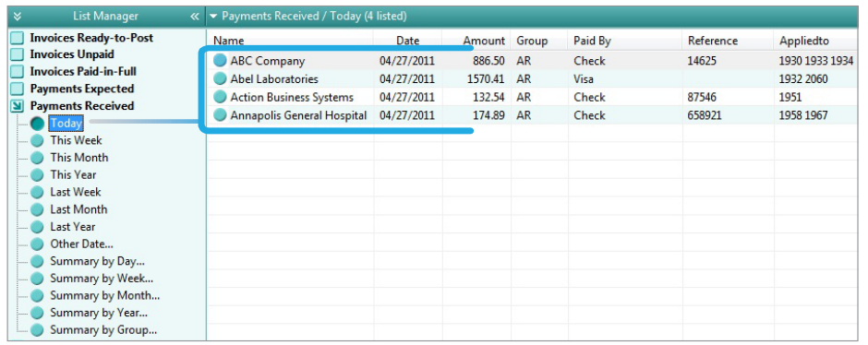Screen dimensions: 868x345
Task: Select Invoices Ready-to-Post list
Action: click(91, 38)
